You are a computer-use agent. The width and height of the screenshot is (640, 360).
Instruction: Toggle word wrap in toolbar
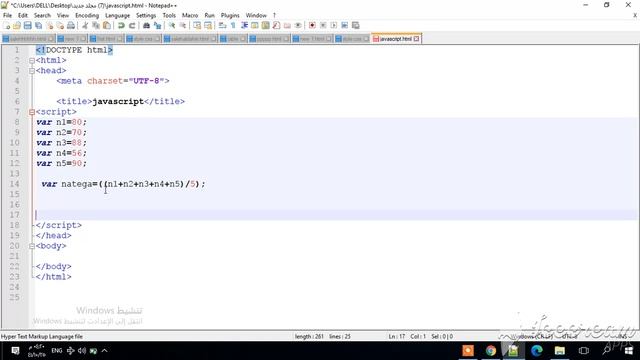click(222, 25)
